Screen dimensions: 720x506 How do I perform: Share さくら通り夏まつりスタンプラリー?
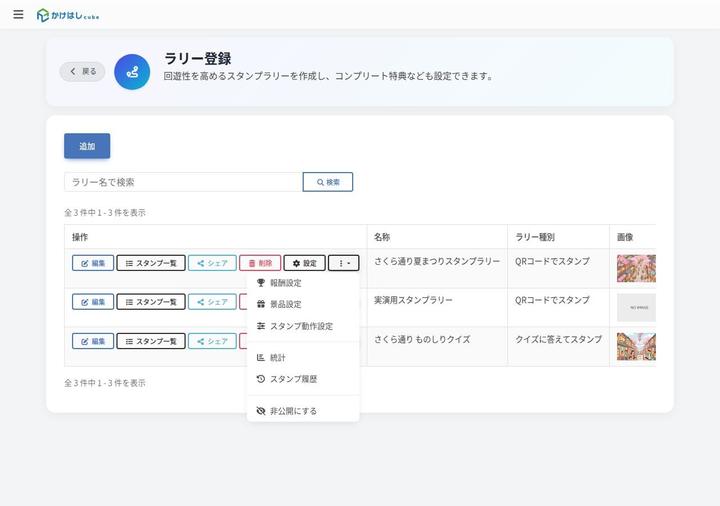(x=212, y=263)
